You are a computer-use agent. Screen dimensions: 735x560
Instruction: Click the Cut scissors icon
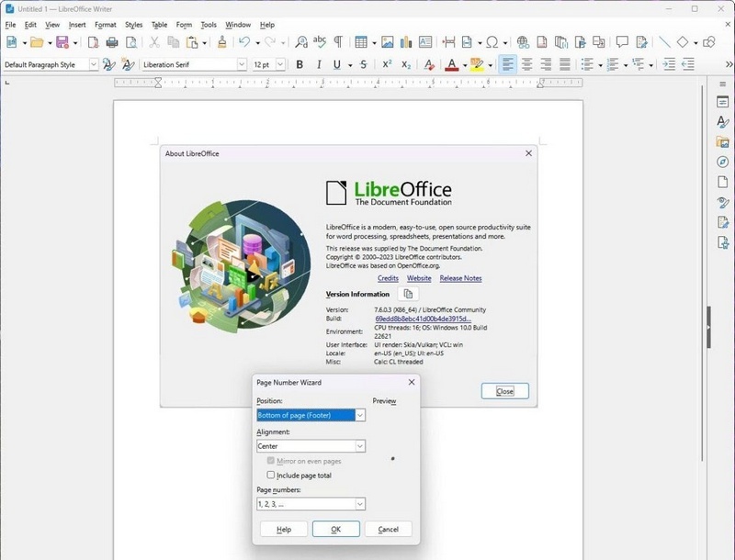coord(154,42)
